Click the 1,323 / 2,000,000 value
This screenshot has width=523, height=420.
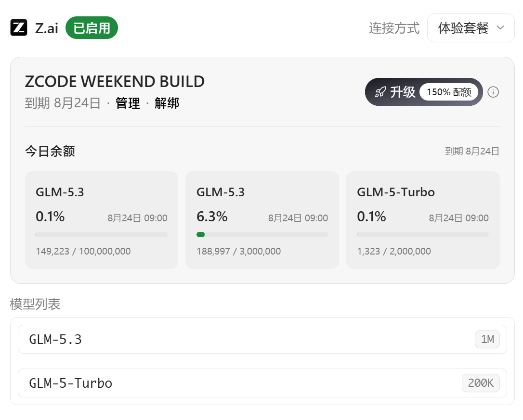tap(394, 251)
